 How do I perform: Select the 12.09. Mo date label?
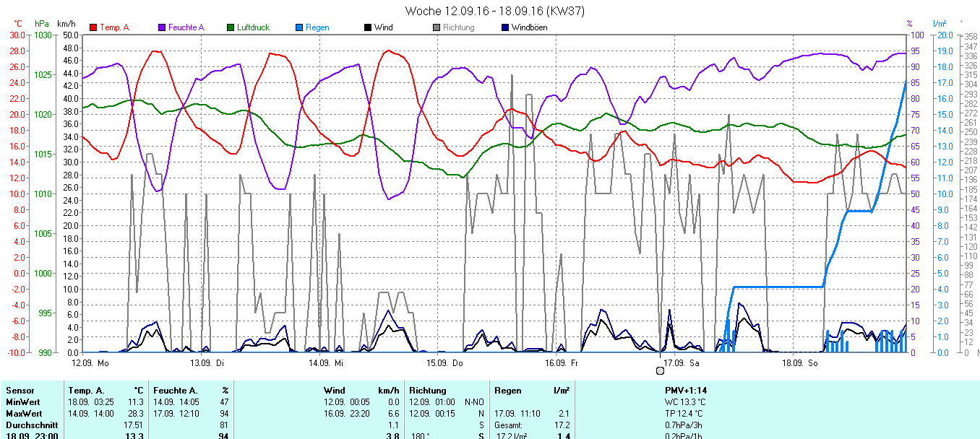(x=90, y=362)
